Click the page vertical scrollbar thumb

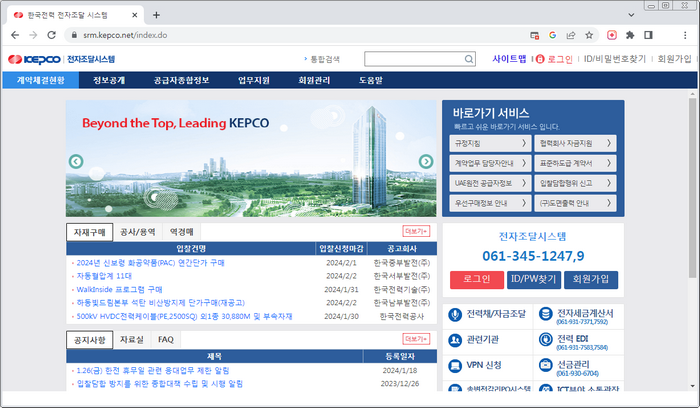[692, 187]
